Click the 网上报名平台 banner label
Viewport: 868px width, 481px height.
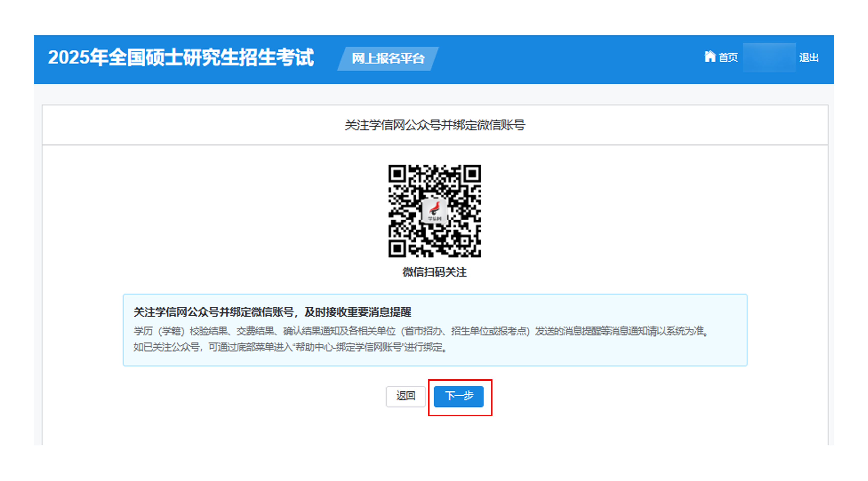coord(388,59)
